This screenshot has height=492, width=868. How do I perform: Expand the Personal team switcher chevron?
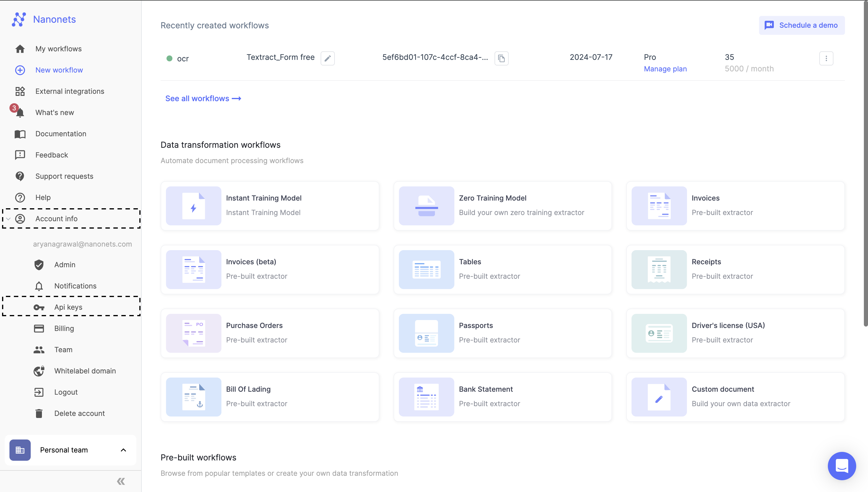tap(123, 450)
